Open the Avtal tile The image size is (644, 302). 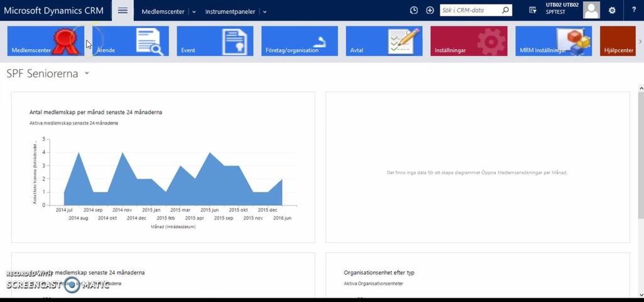coord(384,41)
